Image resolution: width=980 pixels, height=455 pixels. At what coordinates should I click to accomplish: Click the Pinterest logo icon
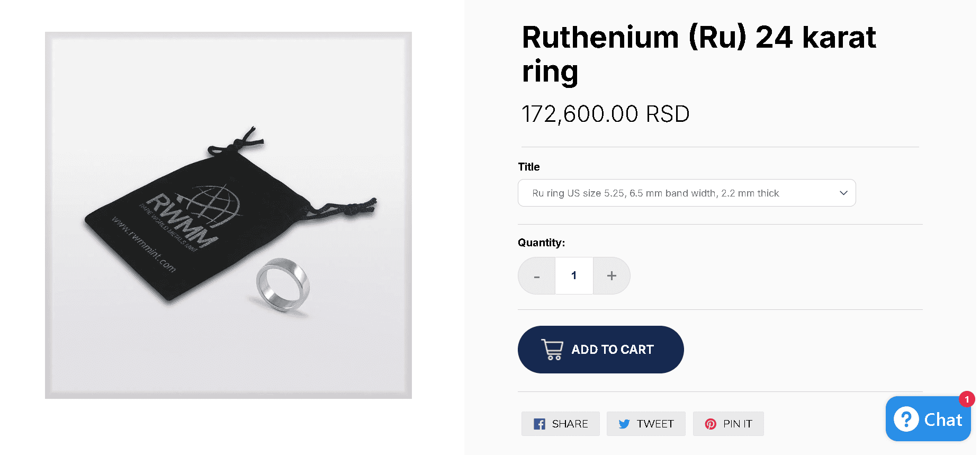711,424
